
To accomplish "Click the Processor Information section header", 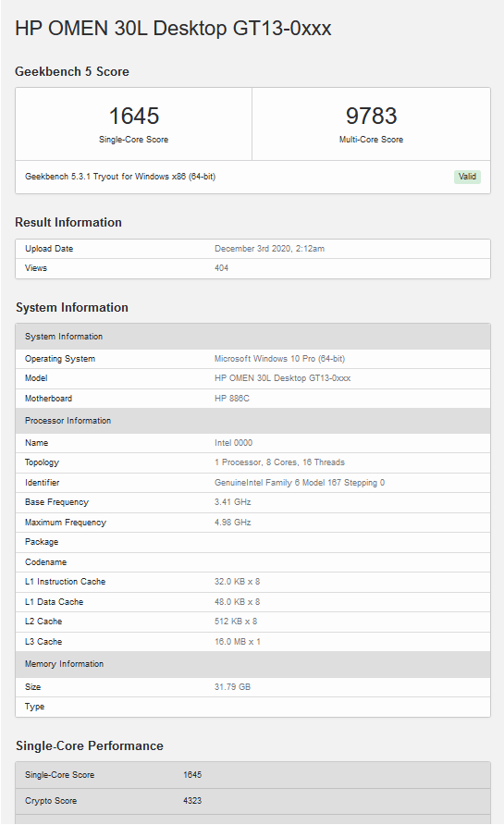I will point(252,421).
